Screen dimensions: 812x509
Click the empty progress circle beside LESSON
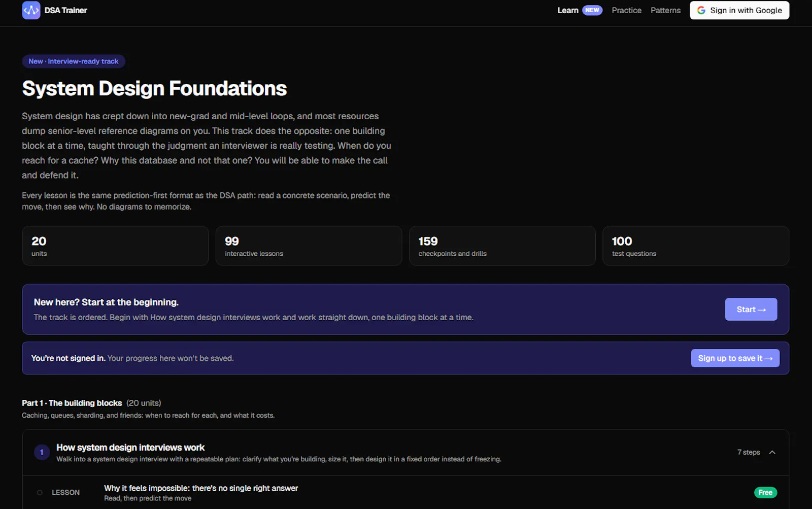click(x=40, y=492)
